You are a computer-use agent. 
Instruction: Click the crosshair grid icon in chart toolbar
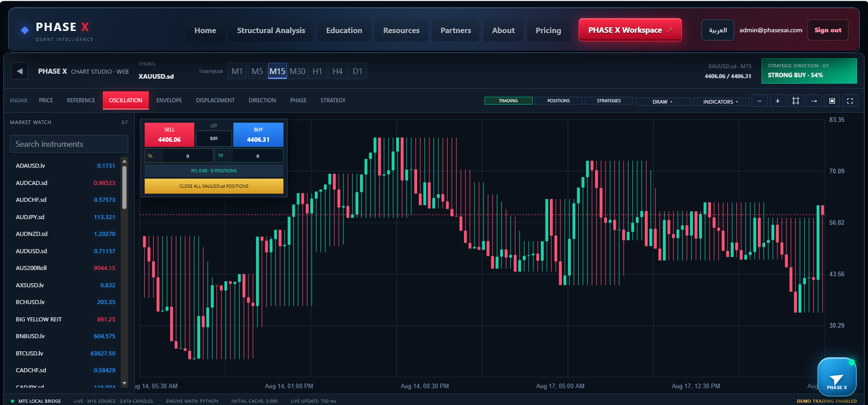[x=796, y=101]
